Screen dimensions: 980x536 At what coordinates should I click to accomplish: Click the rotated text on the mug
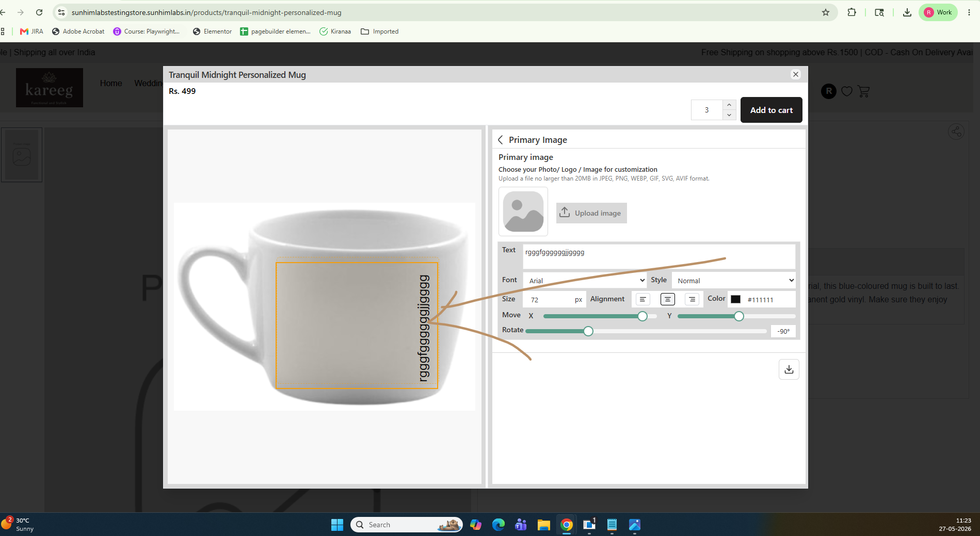click(x=424, y=328)
